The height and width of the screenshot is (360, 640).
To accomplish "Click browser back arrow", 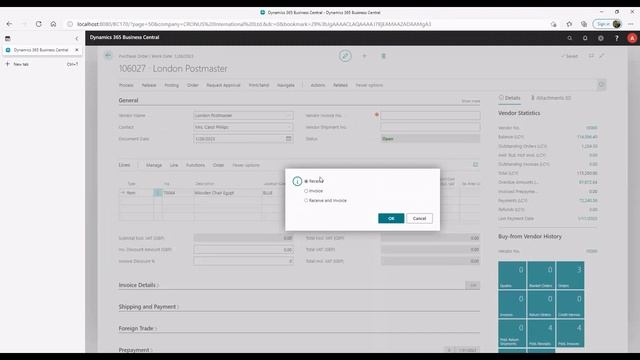I will [x=9, y=24].
